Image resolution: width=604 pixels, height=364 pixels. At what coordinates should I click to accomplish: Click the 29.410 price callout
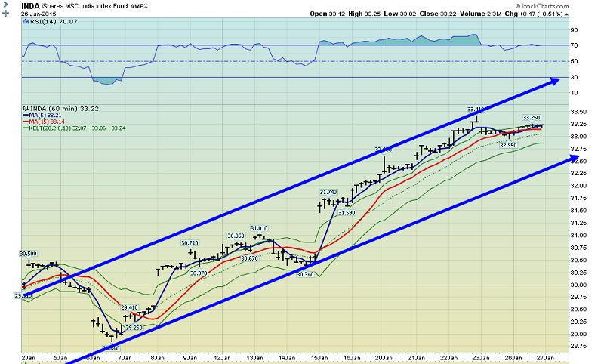(x=129, y=307)
